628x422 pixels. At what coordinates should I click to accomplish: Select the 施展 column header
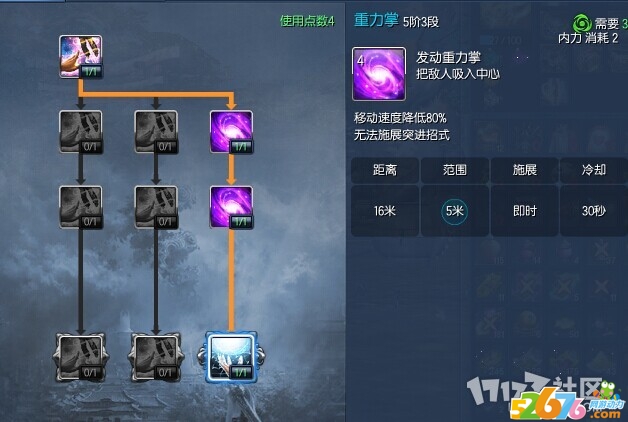click(x=524, y=170)
